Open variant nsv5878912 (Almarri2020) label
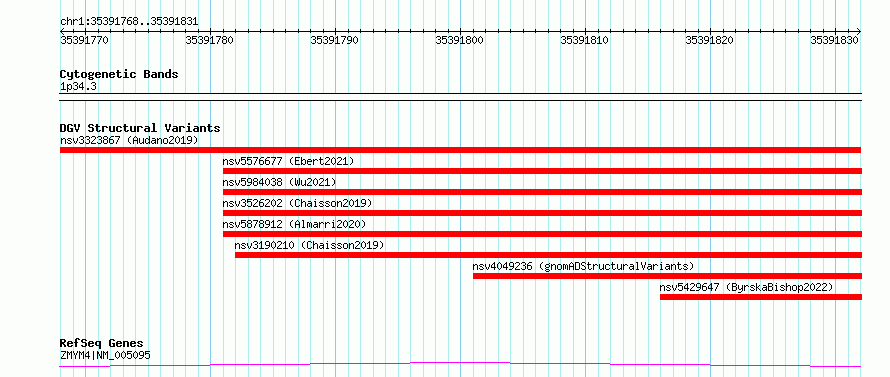Image resolution: width=890 pixels, height=377 pixels. pyautogui.click(x=295, y=224)
